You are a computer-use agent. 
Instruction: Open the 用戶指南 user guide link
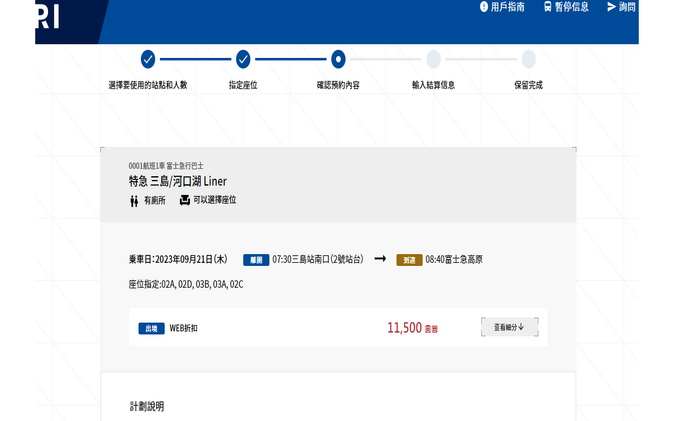tap(508, 7)
